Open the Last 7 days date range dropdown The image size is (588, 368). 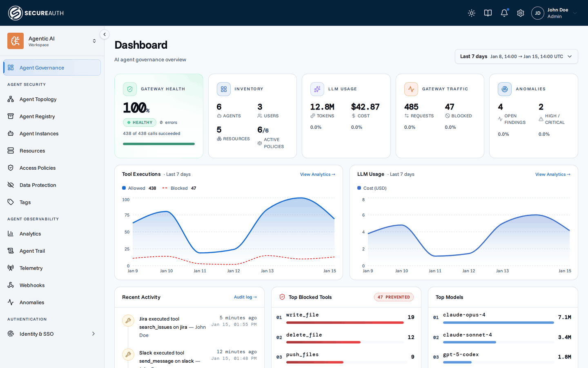tap(517, 56)
